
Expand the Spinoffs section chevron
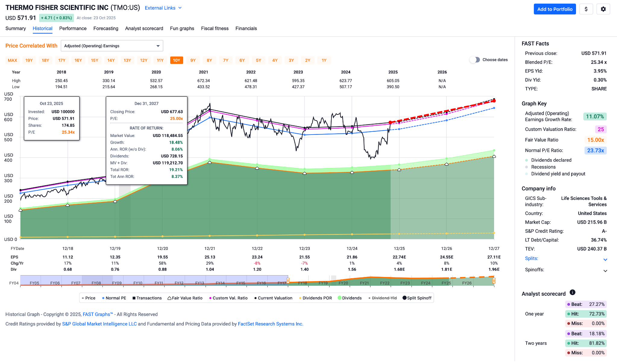pos(605,271)
